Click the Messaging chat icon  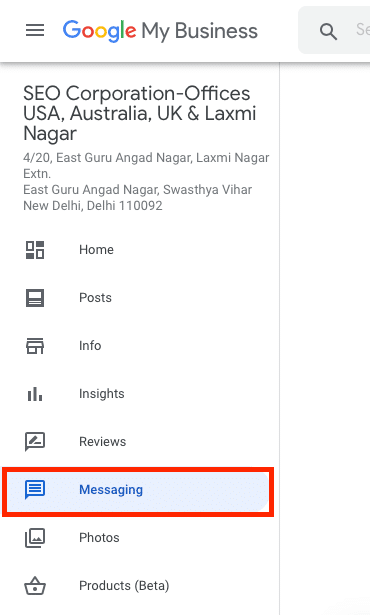point(35,490)
